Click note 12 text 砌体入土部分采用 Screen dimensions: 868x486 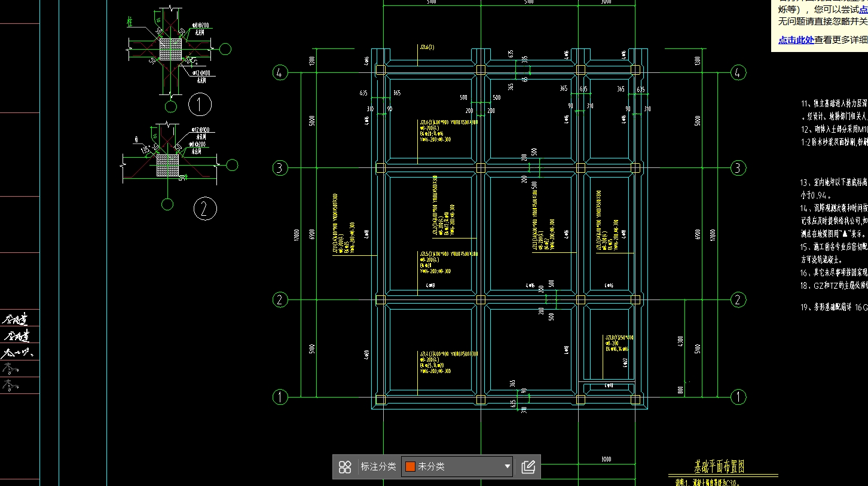tap(834, 129)
